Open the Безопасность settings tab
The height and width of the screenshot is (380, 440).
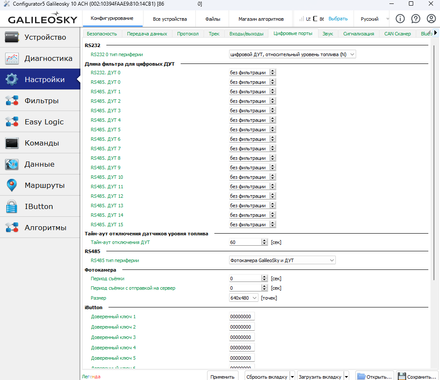102,34
